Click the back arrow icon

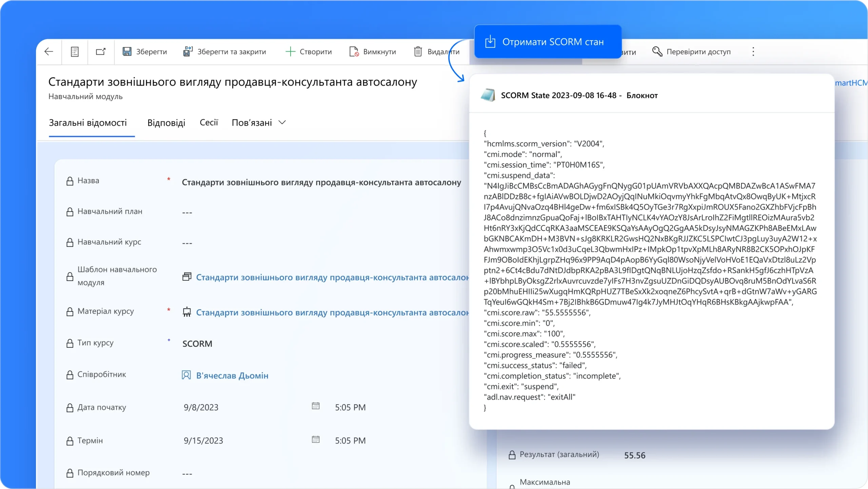(x=49, y=52)
